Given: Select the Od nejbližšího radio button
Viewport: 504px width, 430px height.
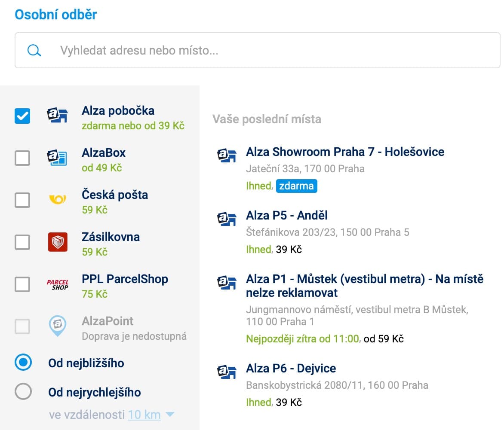Looking at the screenshot, I should (23, 363).
